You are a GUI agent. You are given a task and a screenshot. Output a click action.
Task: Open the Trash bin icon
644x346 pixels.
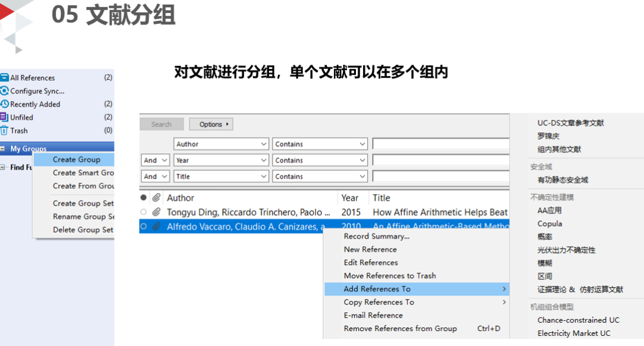click(4, 130)
